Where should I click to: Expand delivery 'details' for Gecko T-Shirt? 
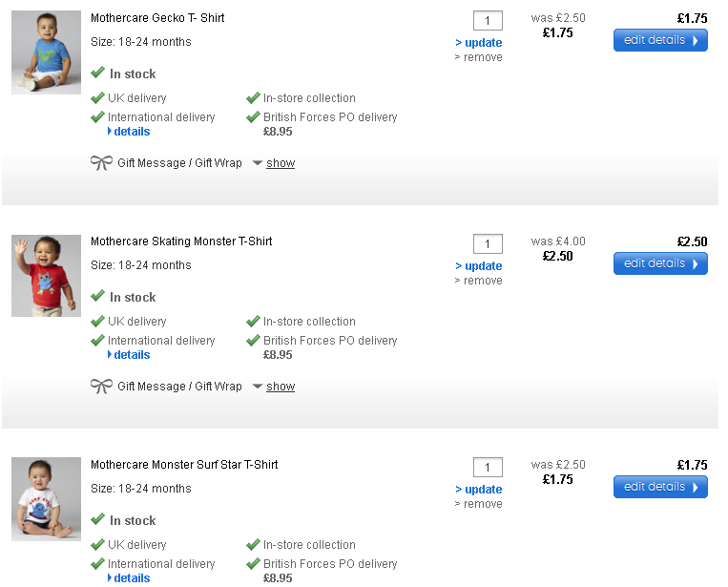tap(132, 132)
